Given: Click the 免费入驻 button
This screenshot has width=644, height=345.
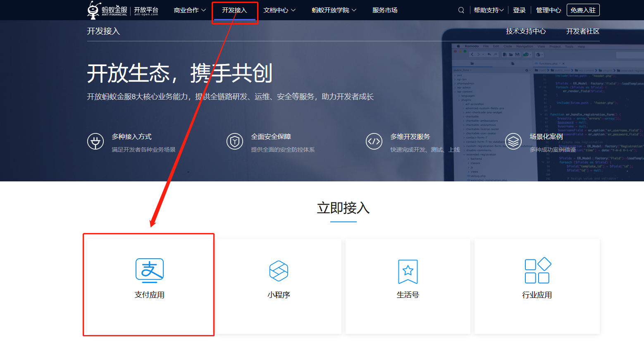Looking at the screenshot, I should click(x=583, y=10).
